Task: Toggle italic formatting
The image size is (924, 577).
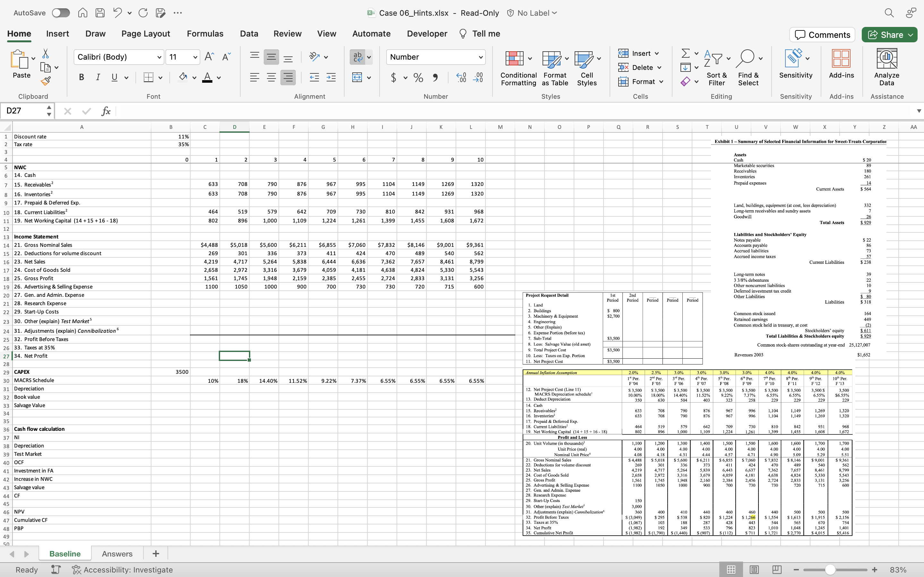Action: [98, 77]
